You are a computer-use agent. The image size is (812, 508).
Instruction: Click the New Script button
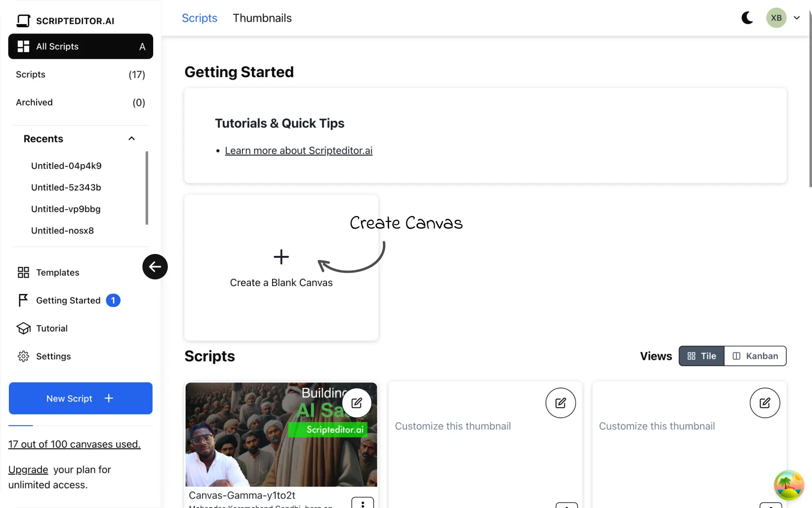point(80,398)
